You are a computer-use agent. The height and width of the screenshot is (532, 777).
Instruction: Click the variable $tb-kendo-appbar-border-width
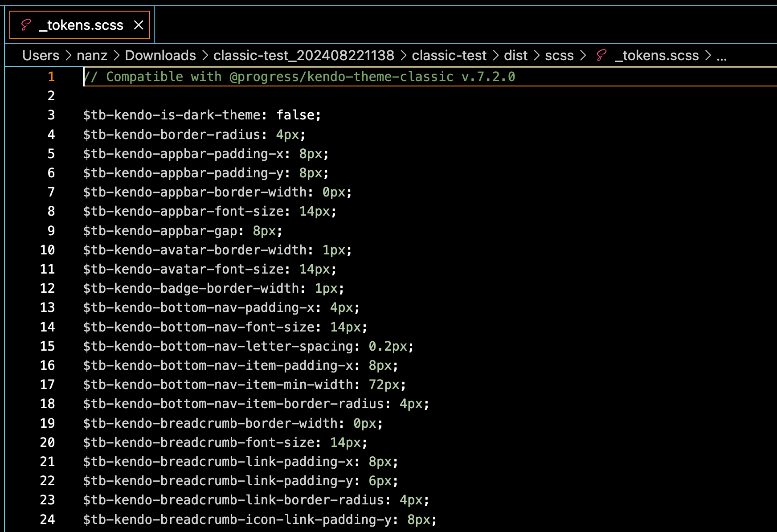(x=195, y=192)
